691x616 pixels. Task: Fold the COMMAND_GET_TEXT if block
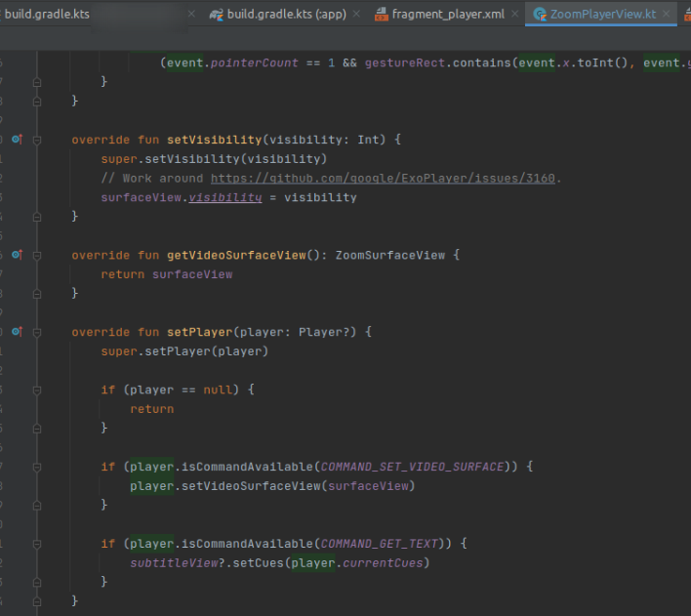coord(37,544)
